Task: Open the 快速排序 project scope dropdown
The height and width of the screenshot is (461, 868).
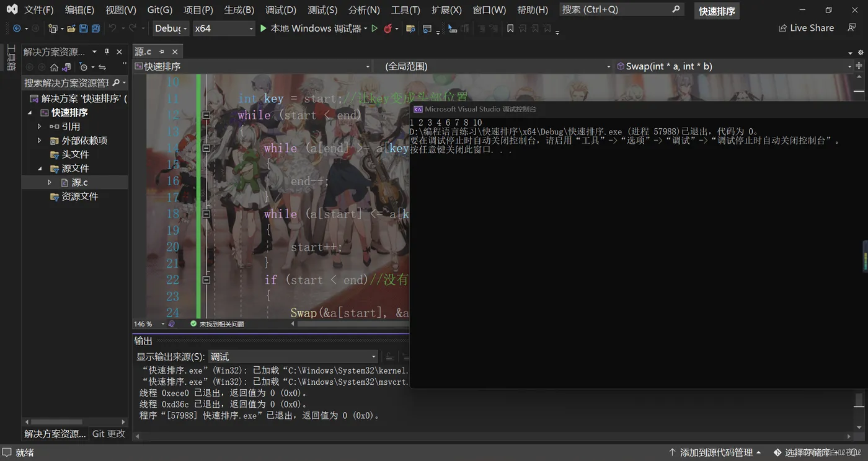Action: click(252, 66)
